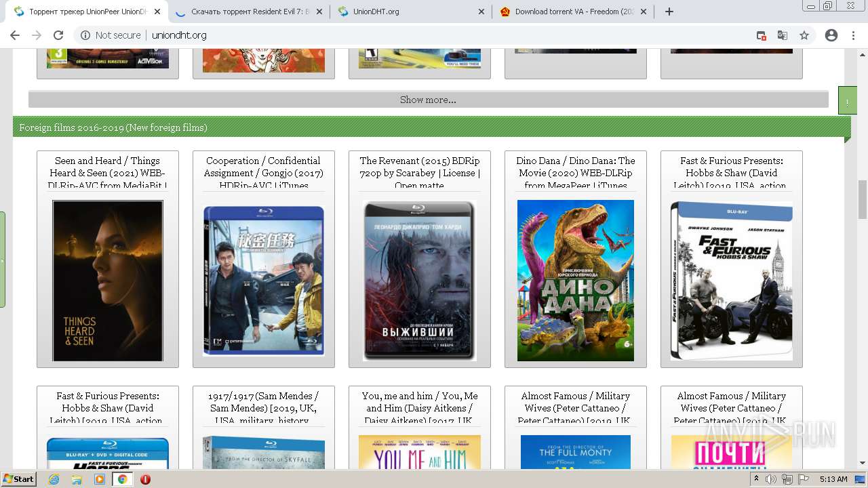Launch Opera from the taskbar
Viewport: 868px width, 488px height.
tap(145, 479)
